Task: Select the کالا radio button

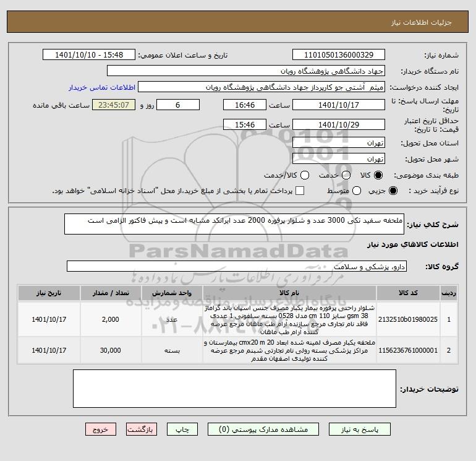Action: [378, 175]
